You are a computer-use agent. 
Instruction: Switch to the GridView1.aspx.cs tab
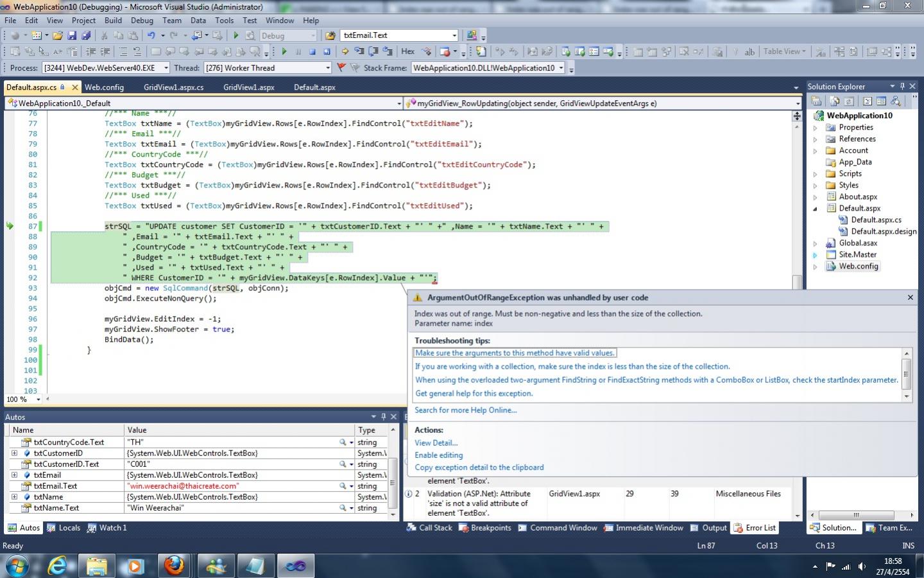[x=173, y=87]
